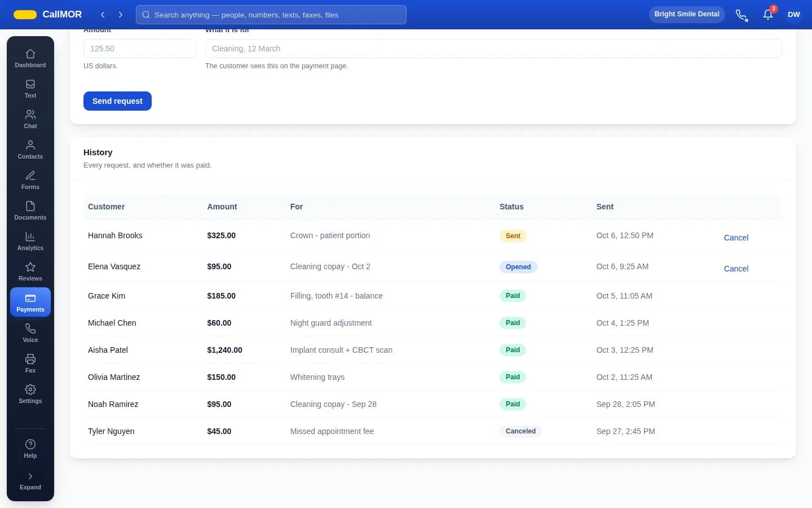Cancel Hannah Brooks payment request
The height and width of the screenshot is (508, 812).
[736, 238]
